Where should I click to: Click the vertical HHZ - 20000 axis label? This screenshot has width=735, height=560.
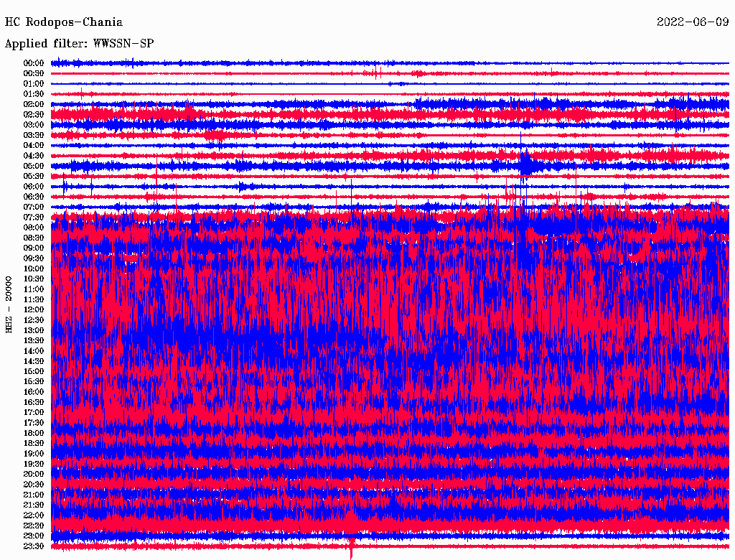[9, 304]
